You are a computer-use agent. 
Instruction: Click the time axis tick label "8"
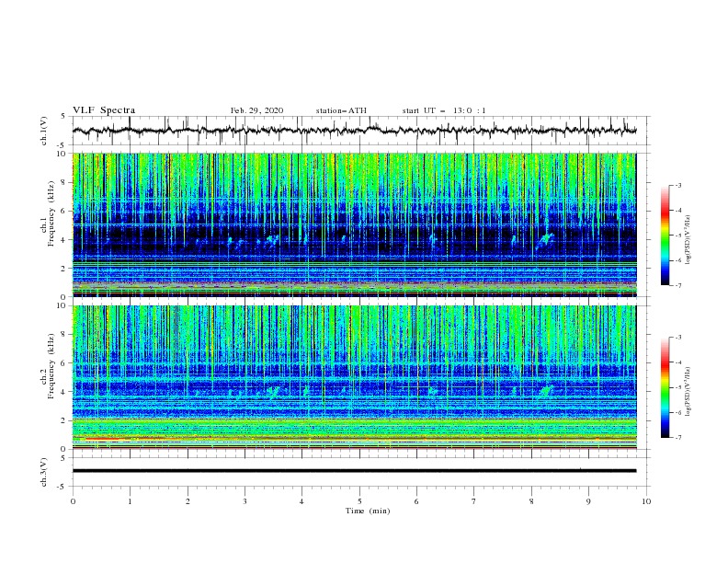[531, 501]
